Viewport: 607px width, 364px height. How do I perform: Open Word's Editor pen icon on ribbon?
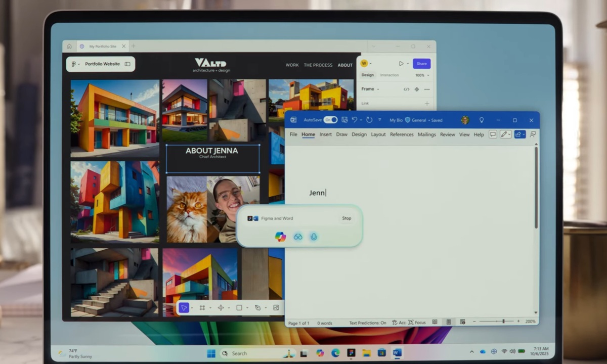coord(504,134)
